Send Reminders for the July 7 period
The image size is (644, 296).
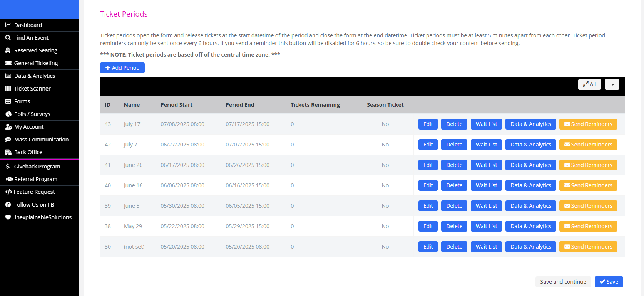(x=588, y=145)
